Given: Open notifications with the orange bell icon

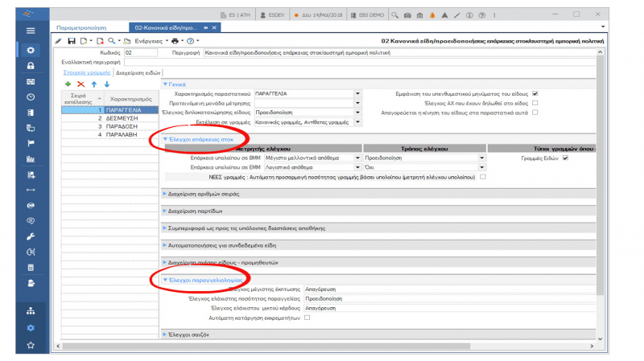Looking at the screenshot, I should 432,15.
